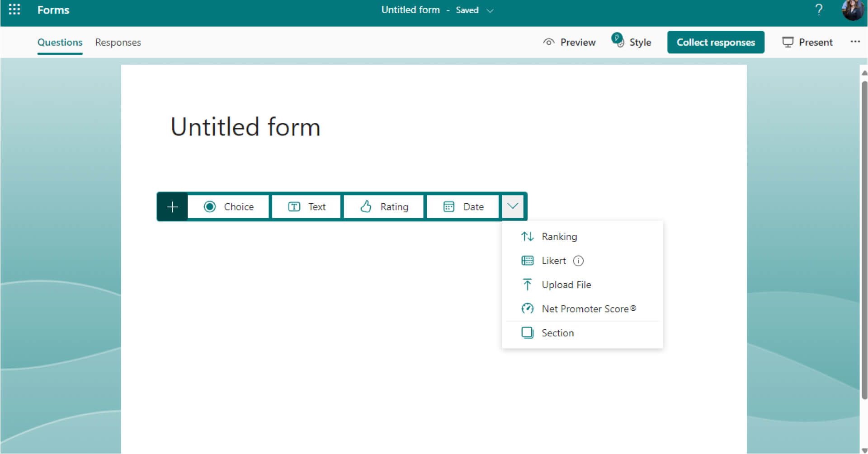Click the Likert grid icon
868x454 pixels.
pos(527,261)
